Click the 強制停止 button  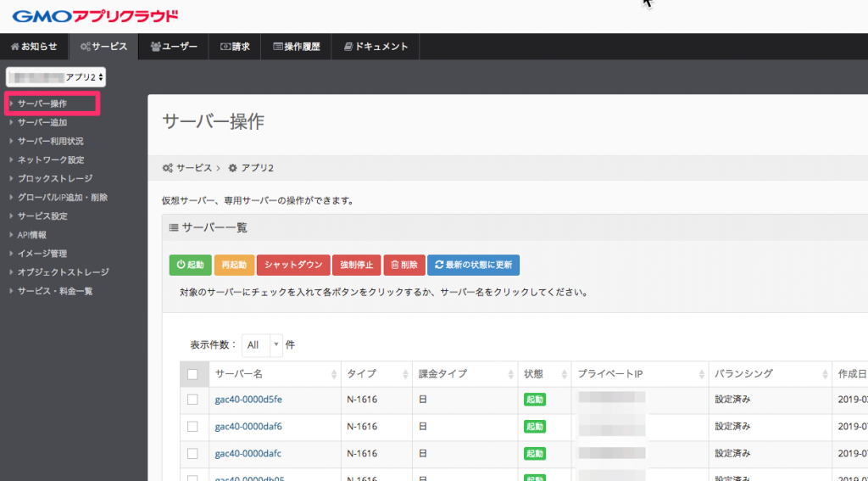(357, 265)
